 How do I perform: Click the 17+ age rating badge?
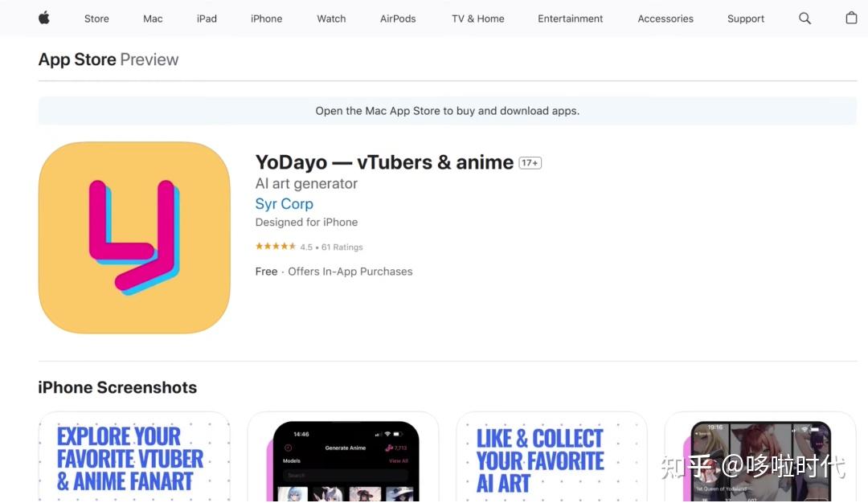(x=530, y=162)
